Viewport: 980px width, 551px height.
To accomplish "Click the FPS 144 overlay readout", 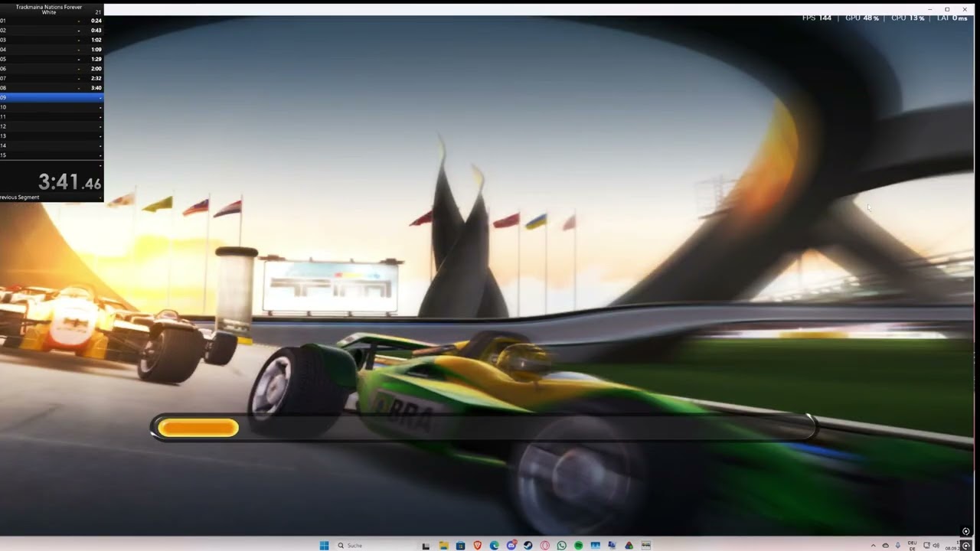I will click(x=817, y=18).
